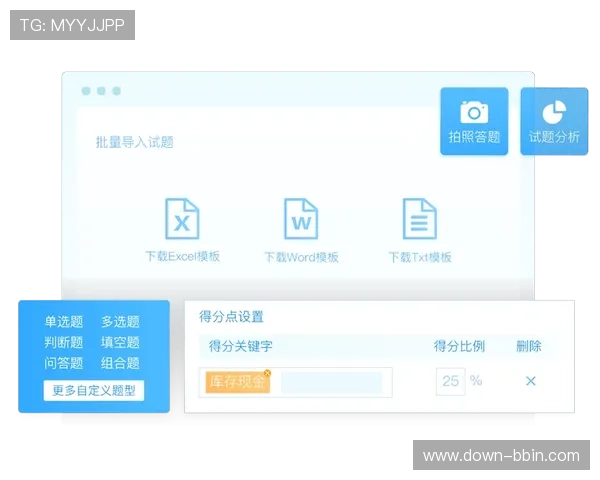Click the 批量导入试题 heading
This screenshot has width=600, height=480.
click(x=134, y=142)
